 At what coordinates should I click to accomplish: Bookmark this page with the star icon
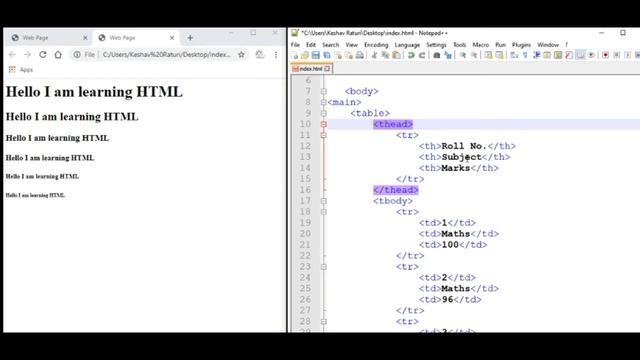[241, 54]
